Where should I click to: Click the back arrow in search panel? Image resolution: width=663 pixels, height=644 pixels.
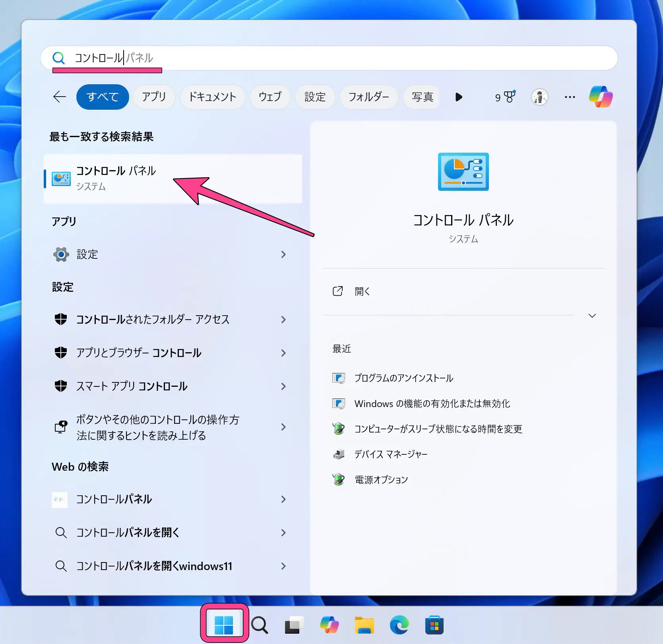60,97
